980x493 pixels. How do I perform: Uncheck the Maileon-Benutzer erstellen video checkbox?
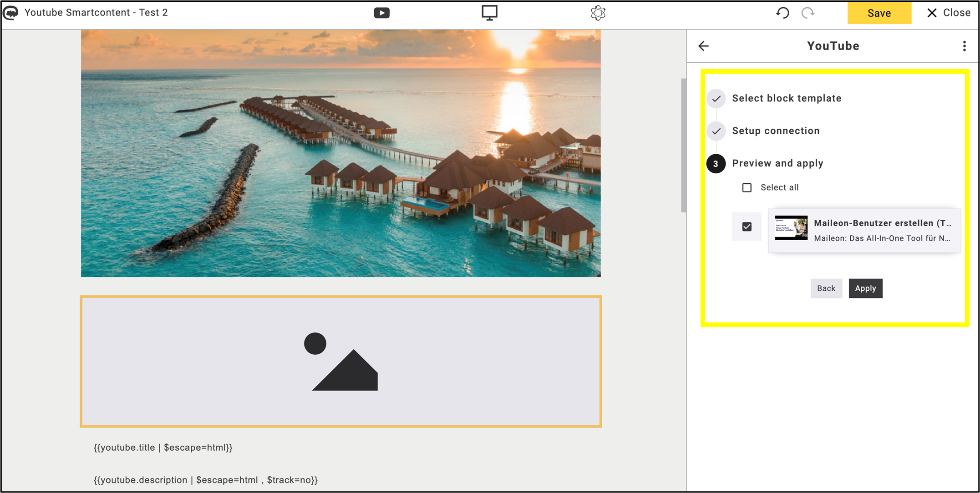(747, 226)
